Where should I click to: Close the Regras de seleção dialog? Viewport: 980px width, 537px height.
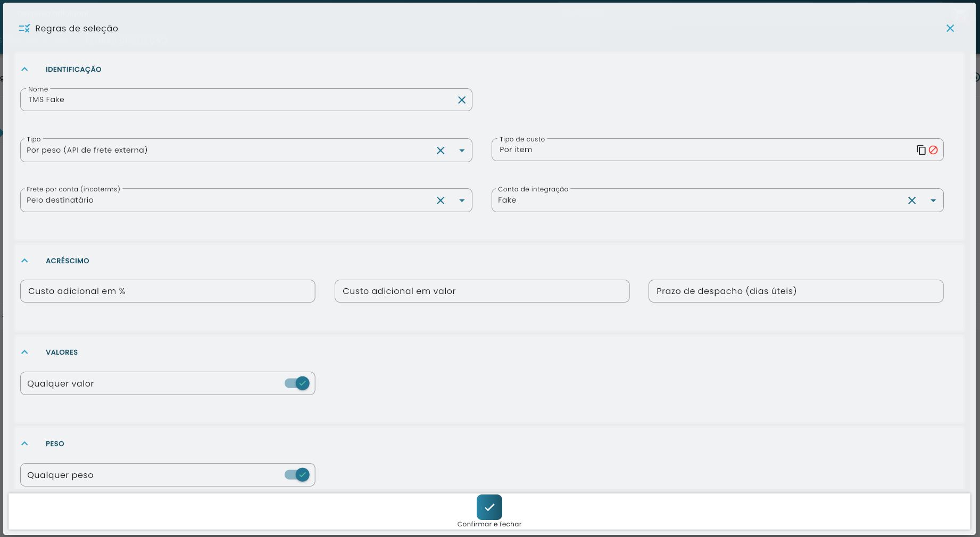950,28
